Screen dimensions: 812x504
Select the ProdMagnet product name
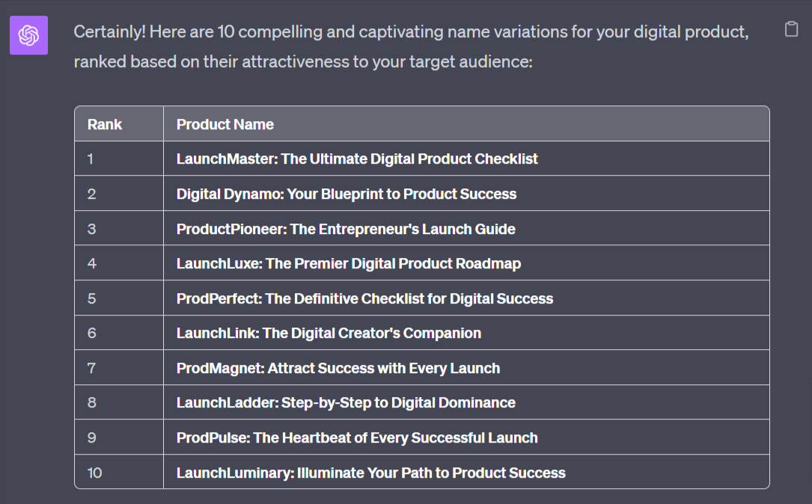338,368
